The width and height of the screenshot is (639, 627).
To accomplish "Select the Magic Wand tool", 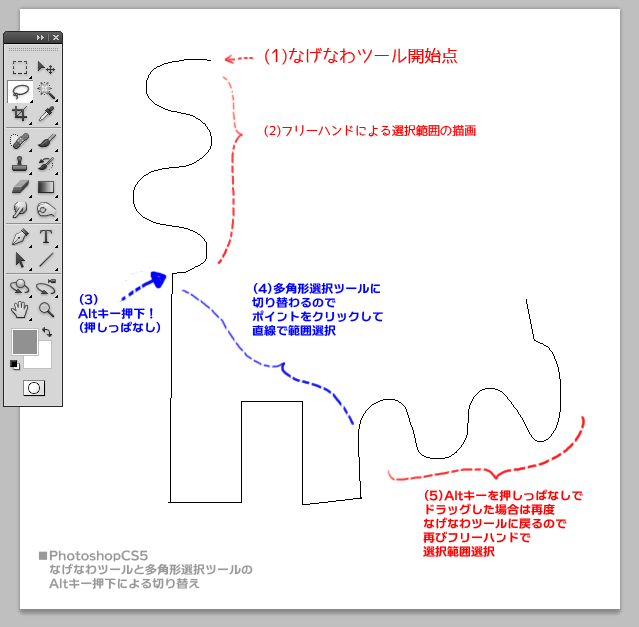I will (46, 91).
